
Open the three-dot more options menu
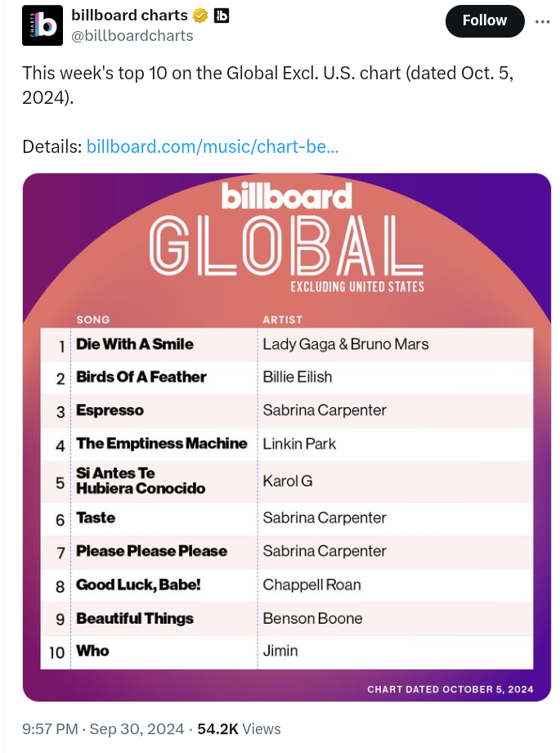542,21
